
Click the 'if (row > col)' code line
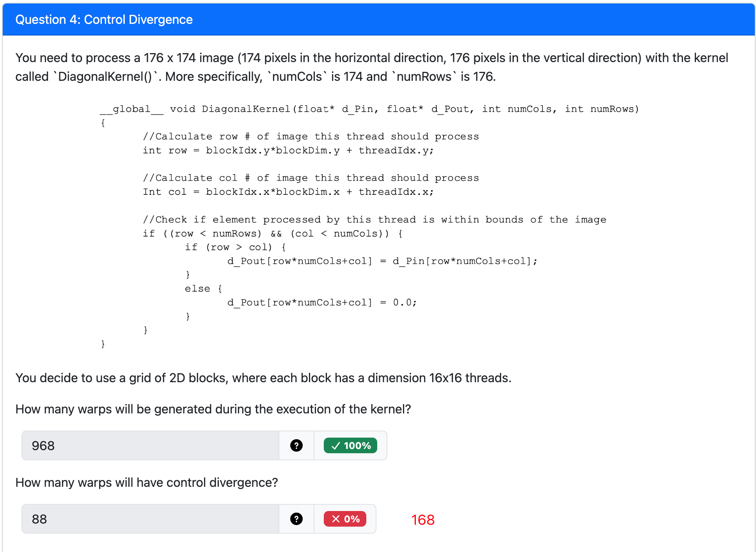point(235,247)
